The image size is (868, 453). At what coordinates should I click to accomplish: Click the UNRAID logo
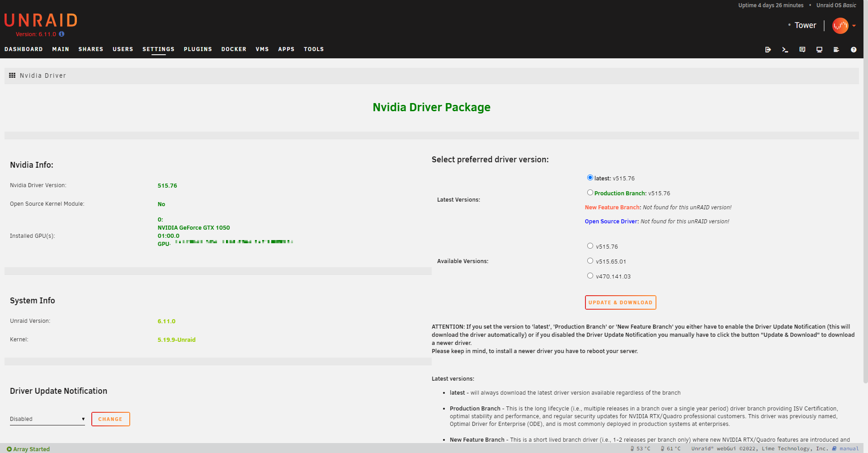[41, 20]
